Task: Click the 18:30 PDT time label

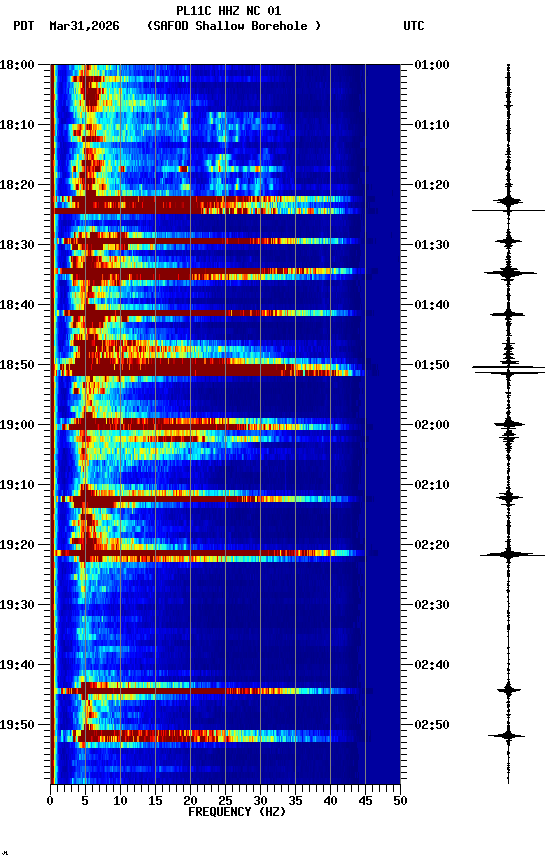Action: pos(17,245)
